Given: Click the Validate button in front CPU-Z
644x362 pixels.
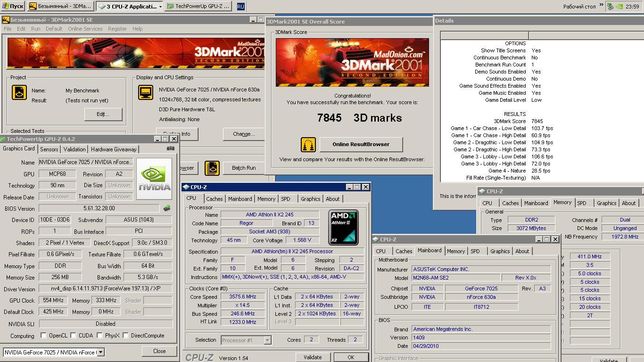Looking at the screenshot, I should coord(313,357).
